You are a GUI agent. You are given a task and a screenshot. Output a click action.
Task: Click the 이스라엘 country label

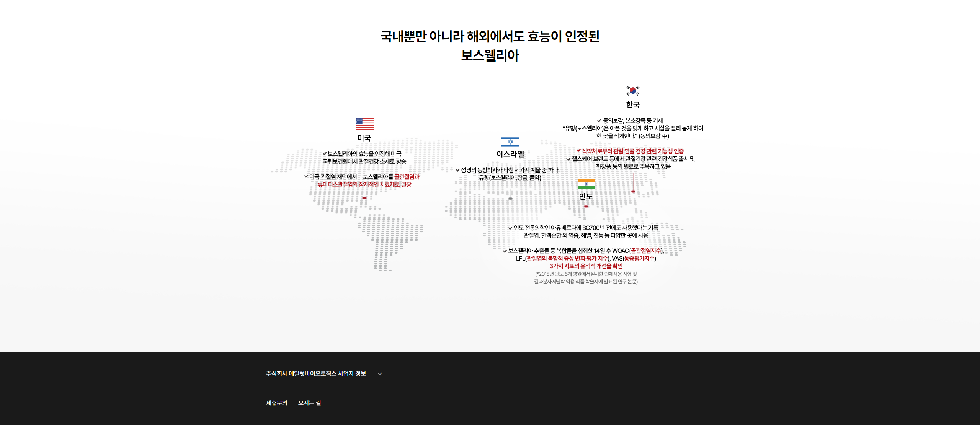point(510,154)
